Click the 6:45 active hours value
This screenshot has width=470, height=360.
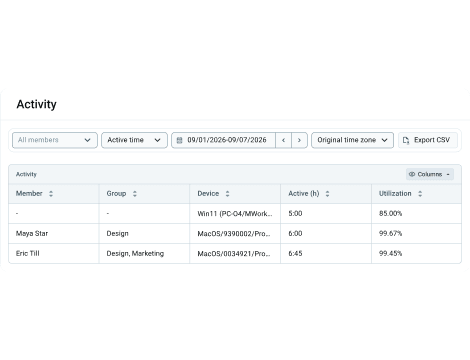pos(295,253)
